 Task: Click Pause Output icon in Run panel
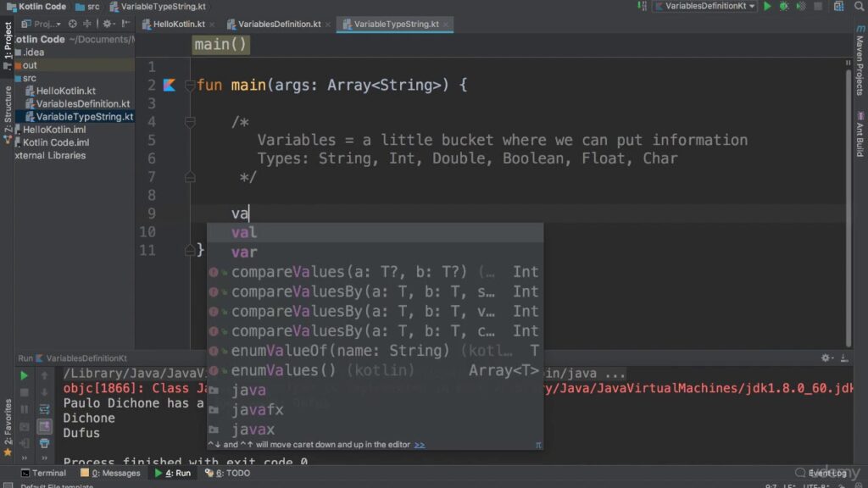(24, 410)
